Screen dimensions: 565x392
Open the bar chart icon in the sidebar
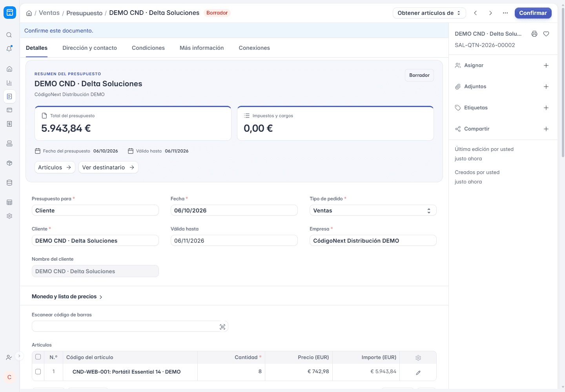point(9,83)
